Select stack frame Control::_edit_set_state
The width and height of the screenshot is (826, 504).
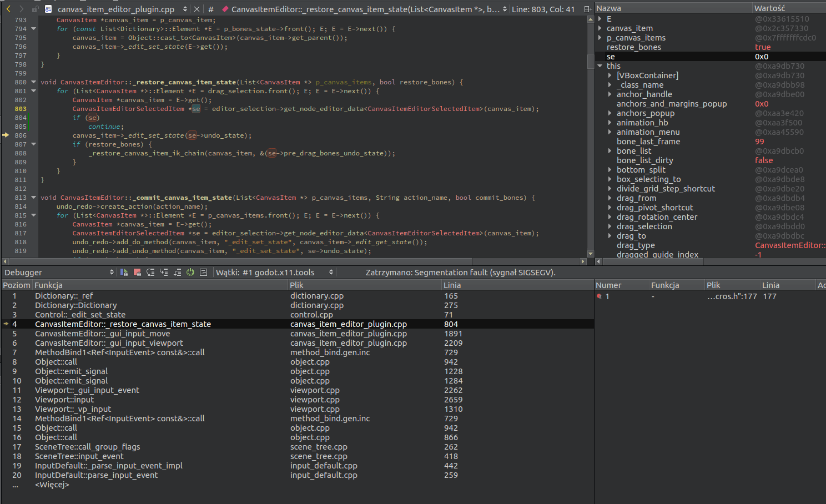pos(297,315)
